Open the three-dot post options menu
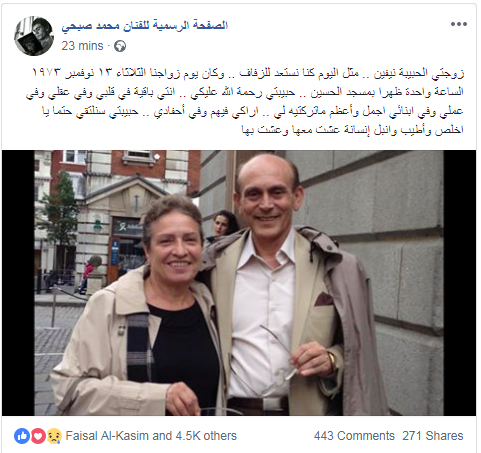 (459, 24)
